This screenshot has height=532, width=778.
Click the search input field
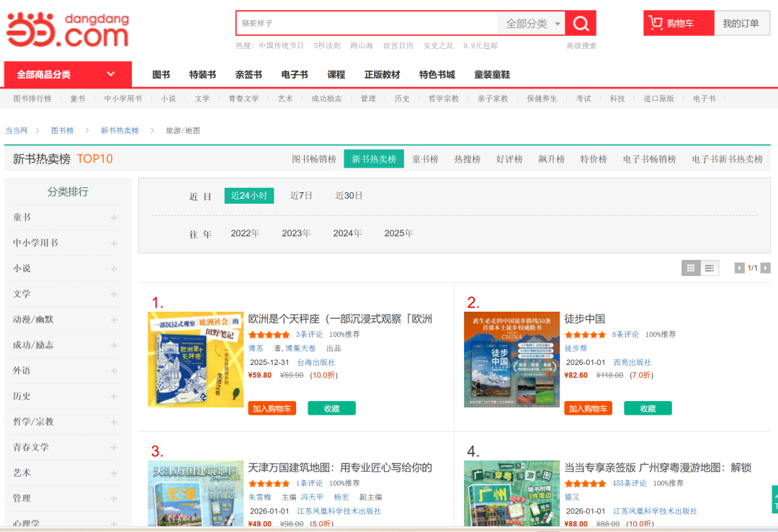pos(367,23)
